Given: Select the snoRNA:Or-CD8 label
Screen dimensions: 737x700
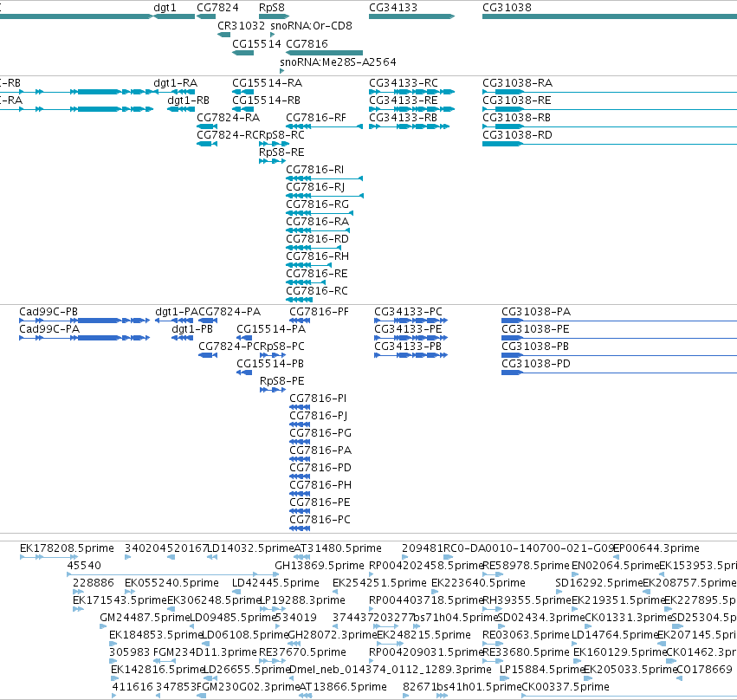Looking at the screenshot, I should (x=311, y=25).
